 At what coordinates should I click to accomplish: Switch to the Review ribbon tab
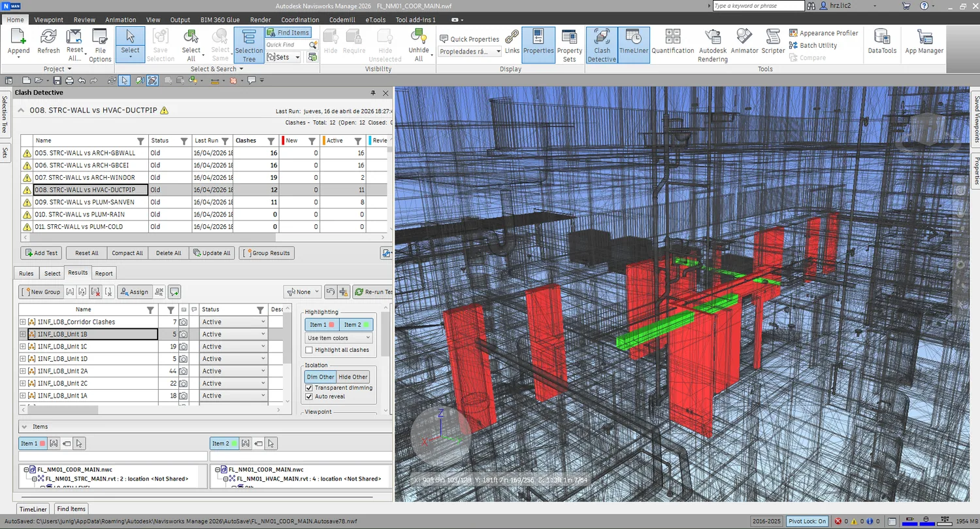tap(84, 20)
